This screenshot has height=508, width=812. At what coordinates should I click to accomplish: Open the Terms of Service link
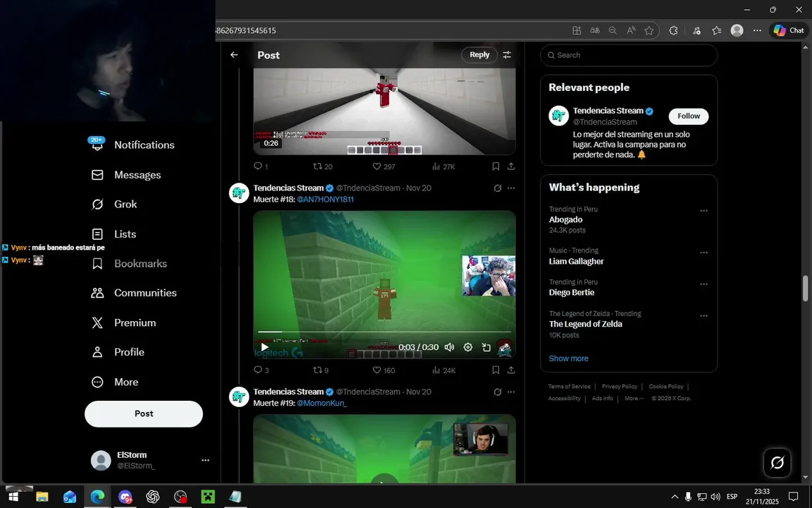569,386
